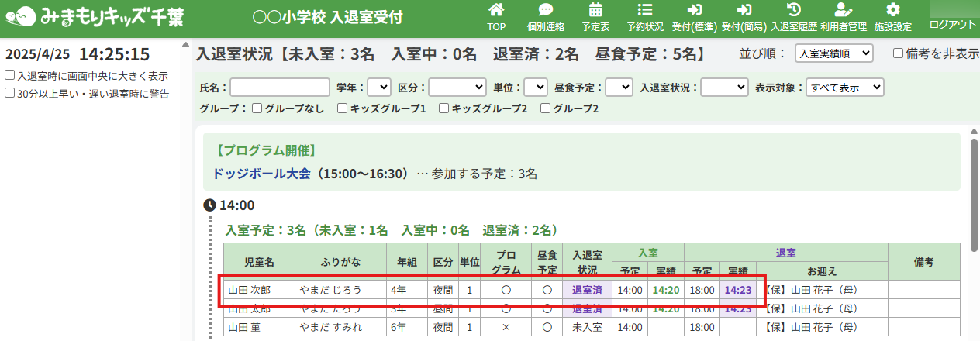Click the page vertical scrollbar
This screenshot has height=341, width=980.
pos(974,194)
